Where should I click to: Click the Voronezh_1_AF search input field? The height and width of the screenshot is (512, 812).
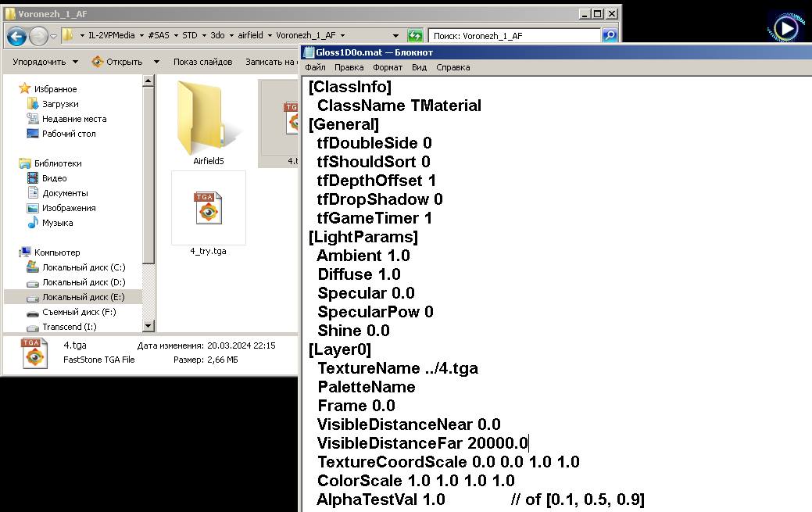pyautogui.click(x=514, y=35)
